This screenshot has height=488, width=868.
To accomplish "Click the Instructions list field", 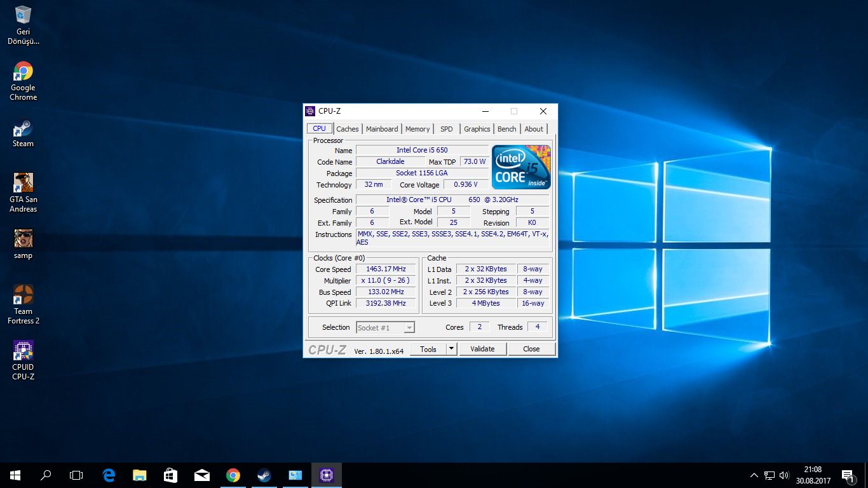I will 452,238.
